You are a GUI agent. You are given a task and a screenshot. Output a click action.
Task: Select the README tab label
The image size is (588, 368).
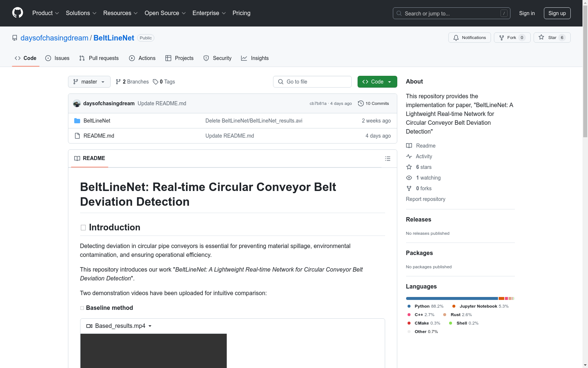94,158
